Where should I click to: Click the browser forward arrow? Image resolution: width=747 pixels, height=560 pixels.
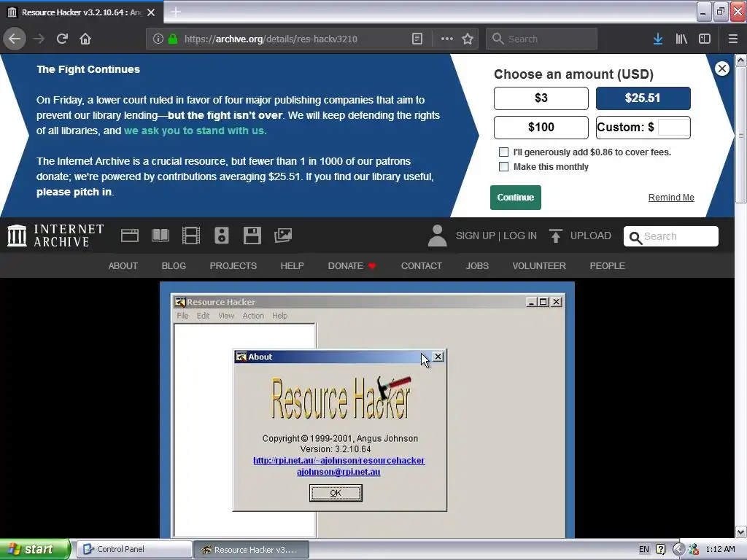(x=39, y=39)
